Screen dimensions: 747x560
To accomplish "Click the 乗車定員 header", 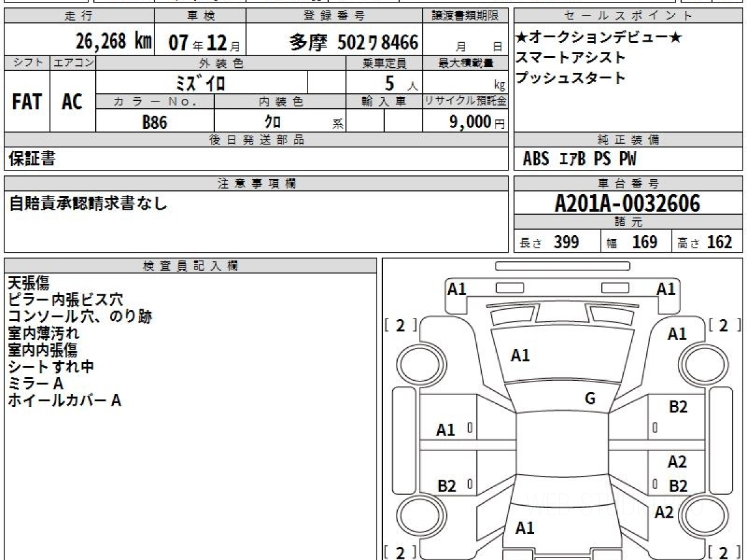I will (384, 63).
